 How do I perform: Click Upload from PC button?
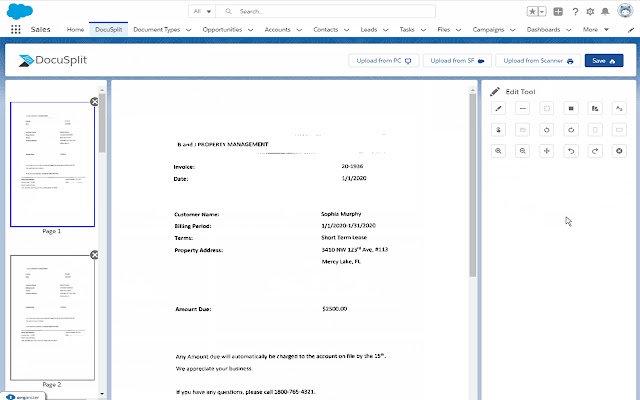click(x=384, y=60)
